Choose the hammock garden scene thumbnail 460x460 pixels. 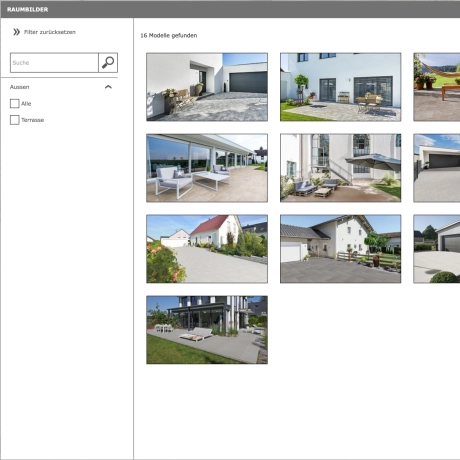(437, 87)
